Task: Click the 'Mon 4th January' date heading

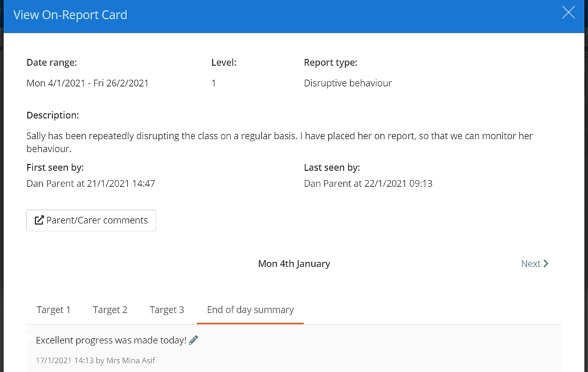Action: tap(294, 264)
